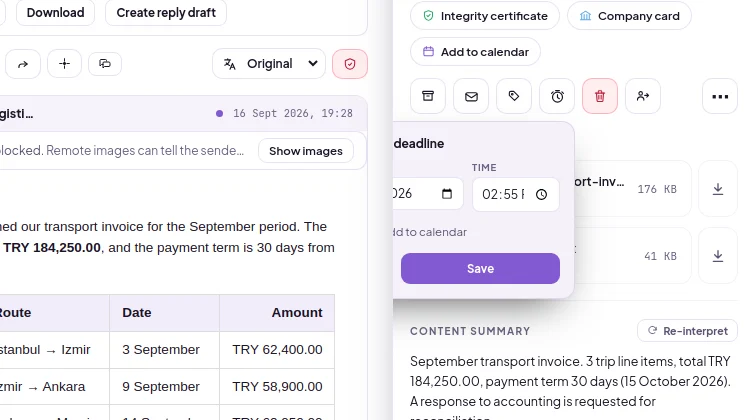Show blocked remote images
The image size is (756, 420).
[306, 151]
